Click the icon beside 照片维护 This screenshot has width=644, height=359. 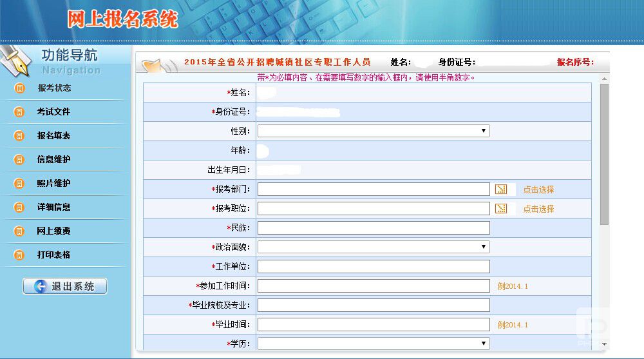pyautogui.click(x=19, y=184)
